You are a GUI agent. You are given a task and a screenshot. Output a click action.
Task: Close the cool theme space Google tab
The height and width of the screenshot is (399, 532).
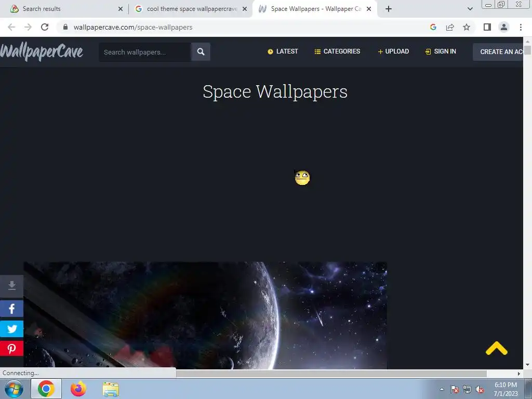click(x=245, y=9)
